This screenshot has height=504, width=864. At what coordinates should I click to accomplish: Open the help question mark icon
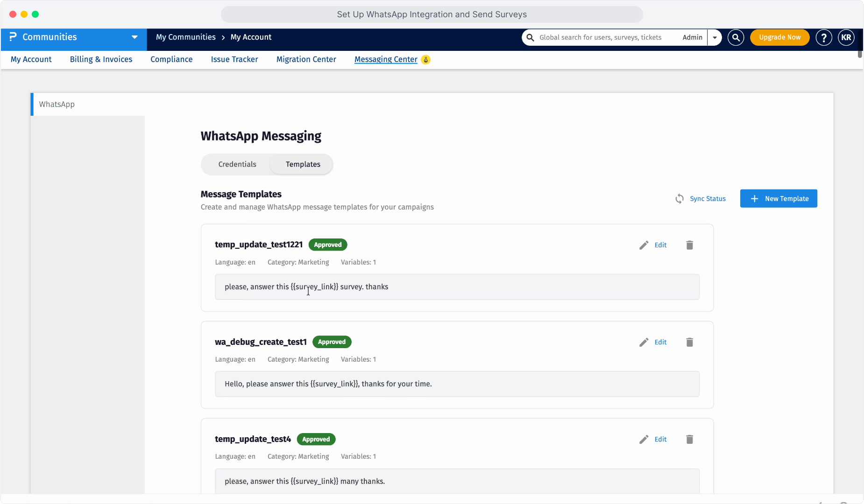click(824, 37)
